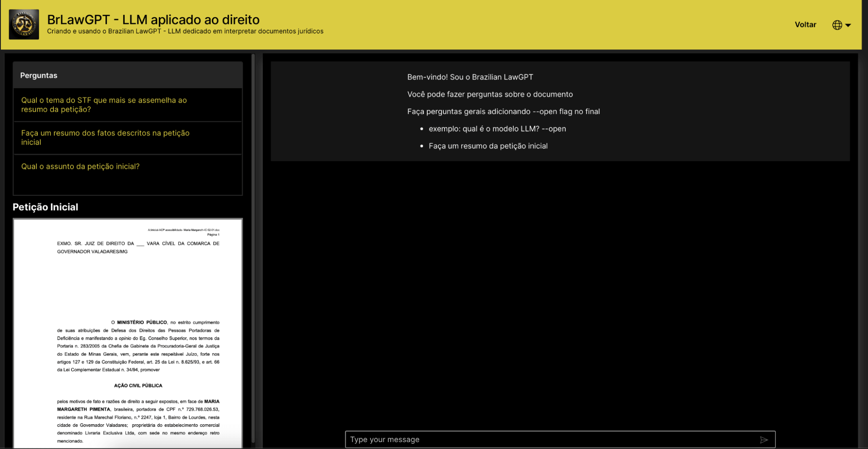868x449 pixels.
Task: Pick 'Qual o assunto da petição inicial?' question
Action: click(80, 166)
